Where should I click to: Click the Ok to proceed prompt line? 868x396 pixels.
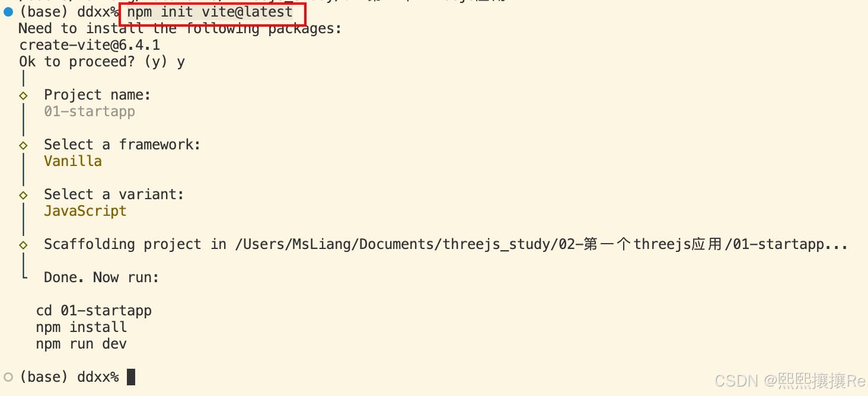pos(102,62)
